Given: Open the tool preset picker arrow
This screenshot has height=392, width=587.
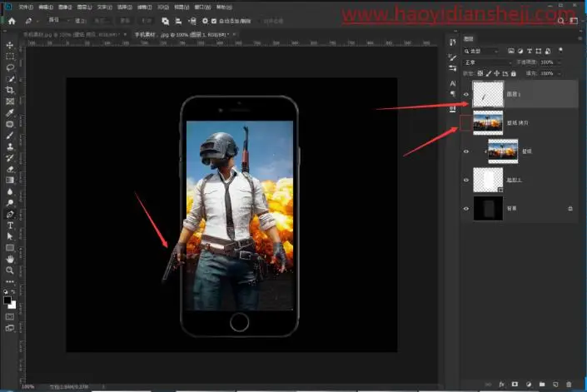Looking at the screenshot, I should click(x=37, y=22).
